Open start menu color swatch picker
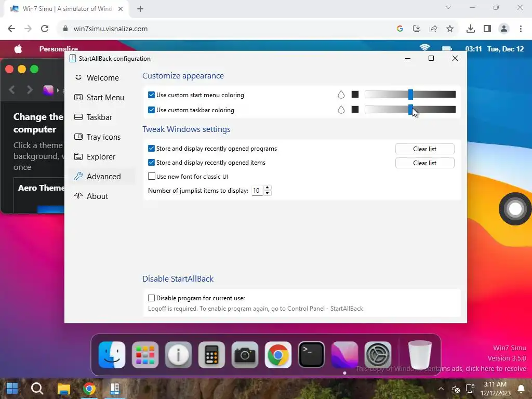 pyautogui.click(x=355, y=95)
